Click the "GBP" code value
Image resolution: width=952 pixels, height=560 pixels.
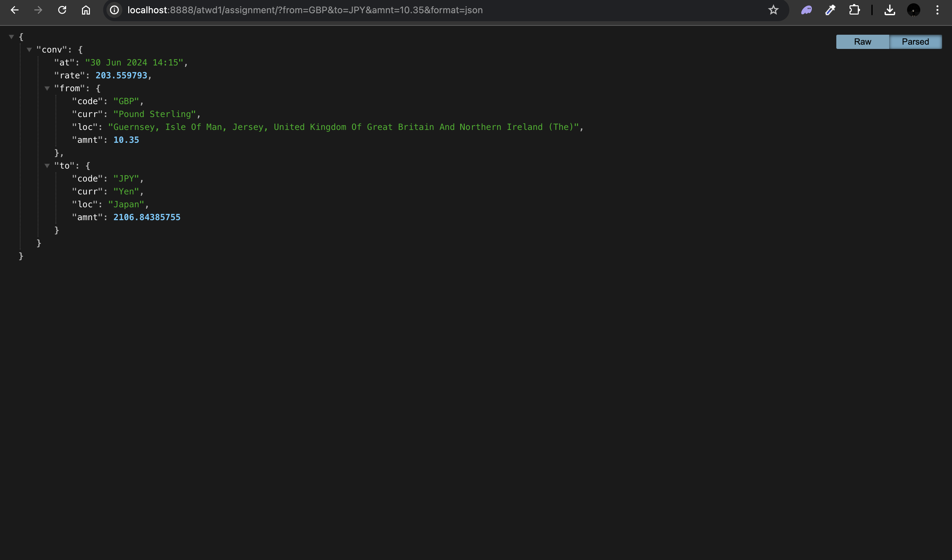click(x=127, y=101)
